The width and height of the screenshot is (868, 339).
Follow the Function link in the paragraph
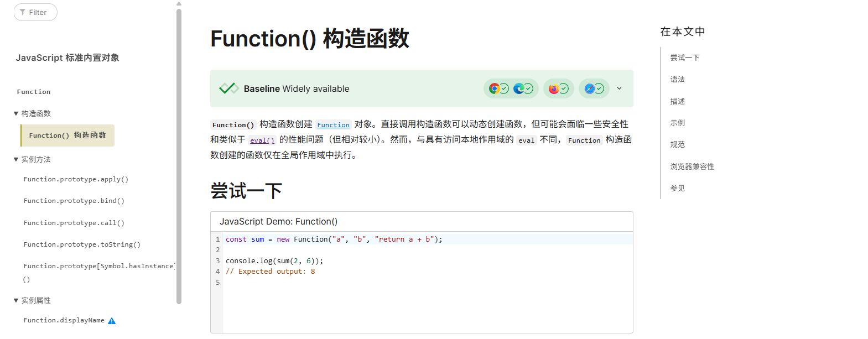pyautogui.click(x=333, y=125)
